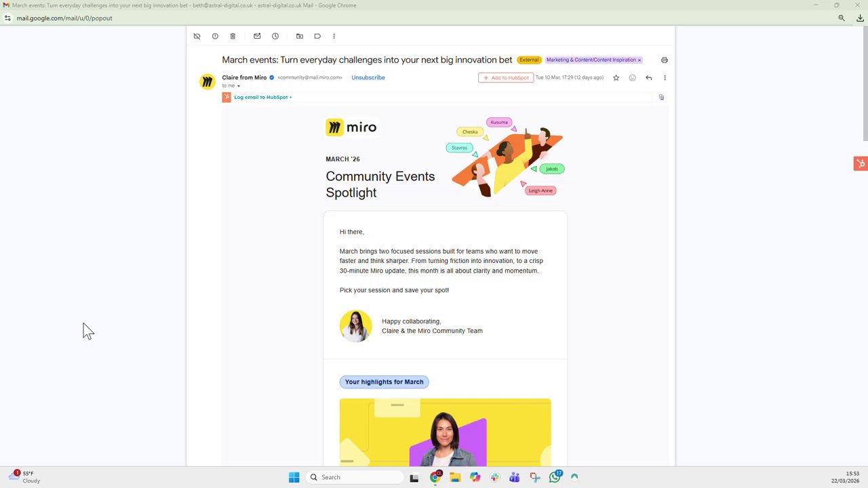Click the verified sender checkmark badge
Image resolution: width=868 pixels, height=488 pixels.
pyautogui.click(x=272, y=78)
